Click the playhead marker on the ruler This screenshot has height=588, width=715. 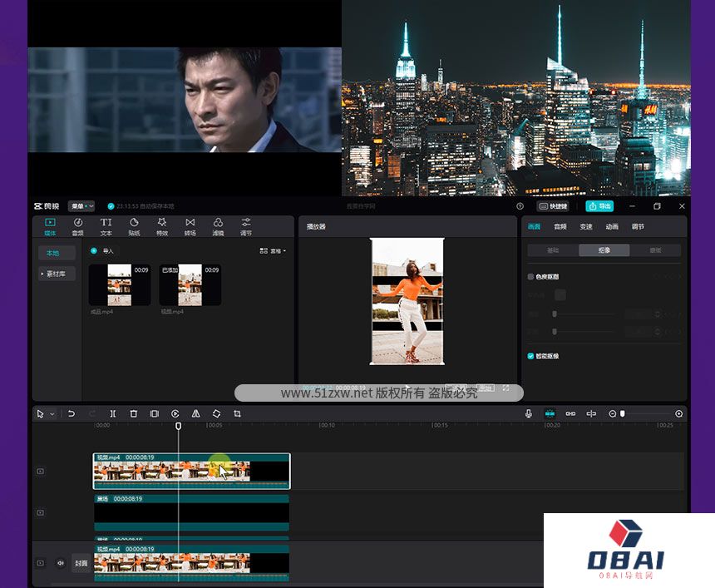click(178, 426)
